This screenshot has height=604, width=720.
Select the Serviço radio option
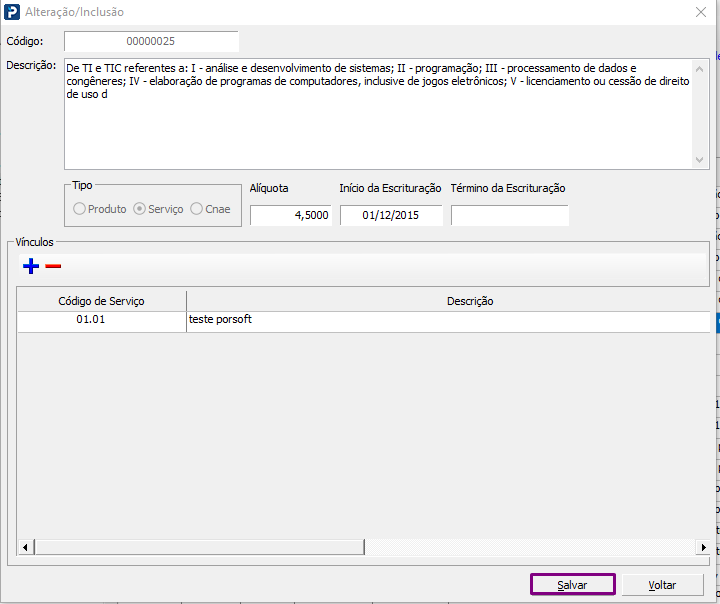[158, 209]
